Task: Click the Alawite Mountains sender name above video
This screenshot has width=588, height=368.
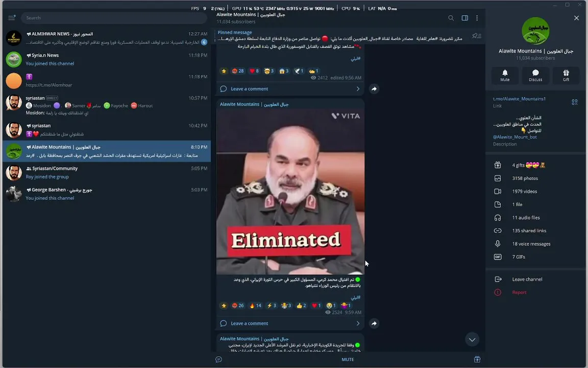Action: pos(254,104)
